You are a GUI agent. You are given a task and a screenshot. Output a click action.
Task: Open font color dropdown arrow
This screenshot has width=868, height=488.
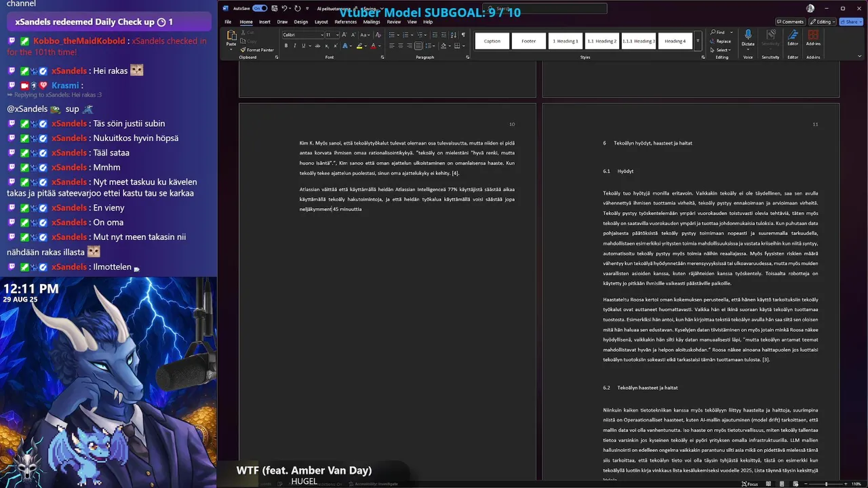point(380,45)
